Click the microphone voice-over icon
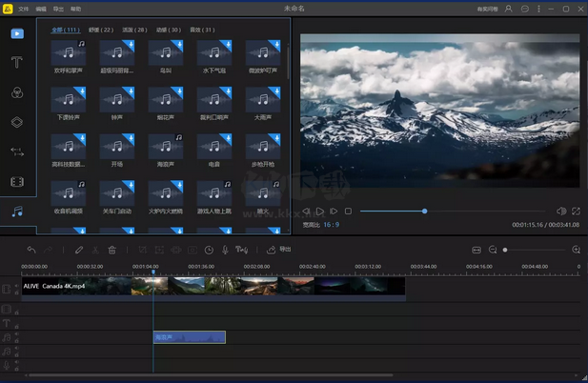This screenshot has height=383, width=588. (x=225, y=250)
